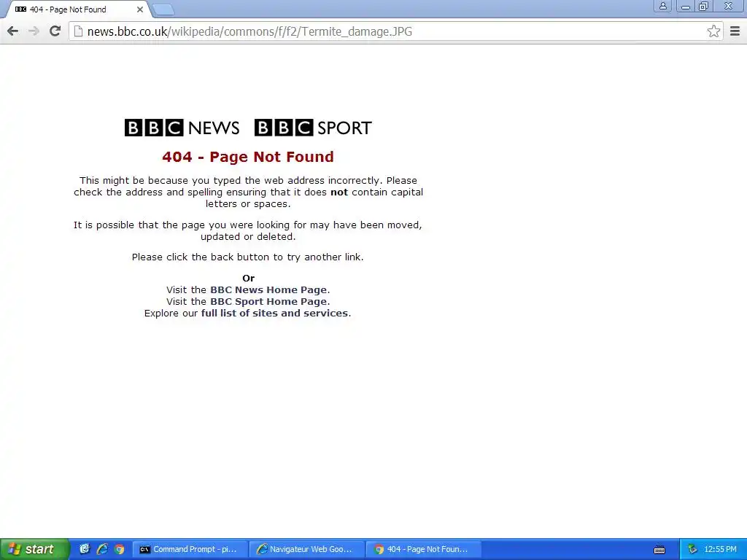Launch Show Desktop quick launch icon
Viewport: 747px width, 560px height.
[x=85, y=549]
